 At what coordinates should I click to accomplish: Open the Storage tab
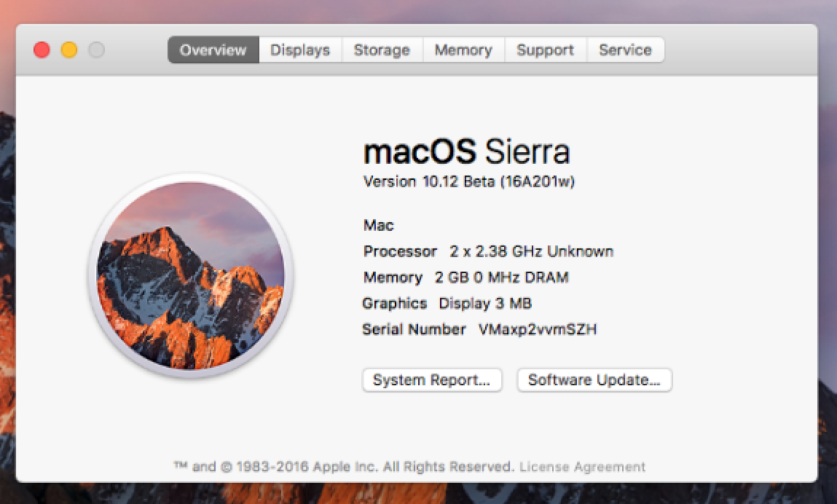[x=382, y=50]
